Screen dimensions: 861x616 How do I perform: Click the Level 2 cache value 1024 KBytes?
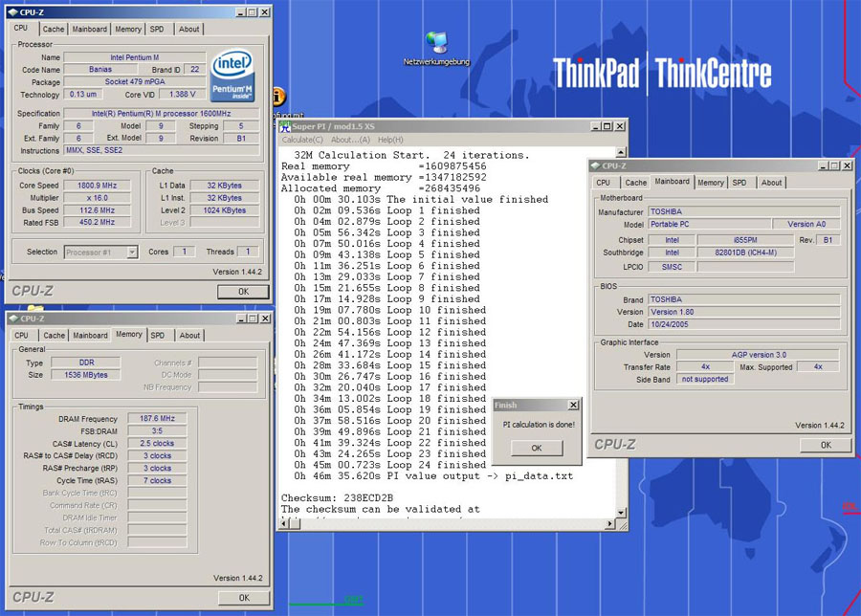[x=224, y=210]
